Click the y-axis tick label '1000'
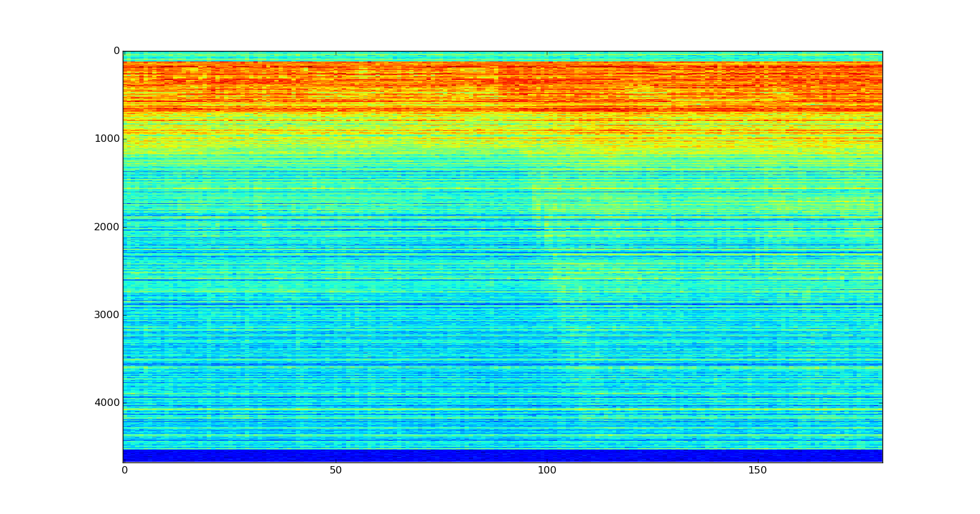 107,139
